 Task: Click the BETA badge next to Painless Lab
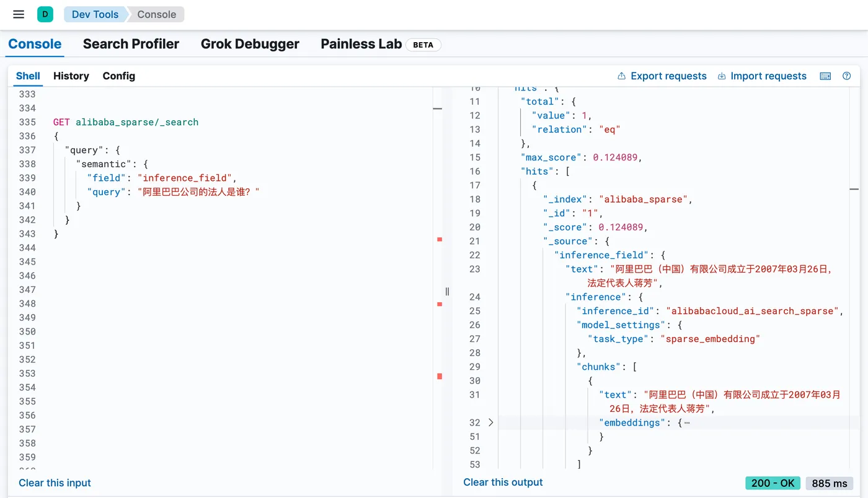pos(423,45)
